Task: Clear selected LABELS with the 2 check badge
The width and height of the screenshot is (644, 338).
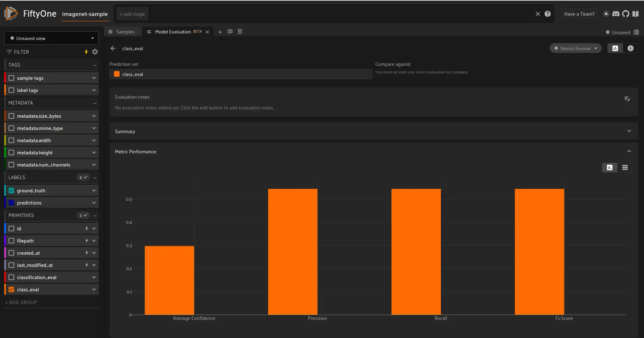Action: coord(83,177)
